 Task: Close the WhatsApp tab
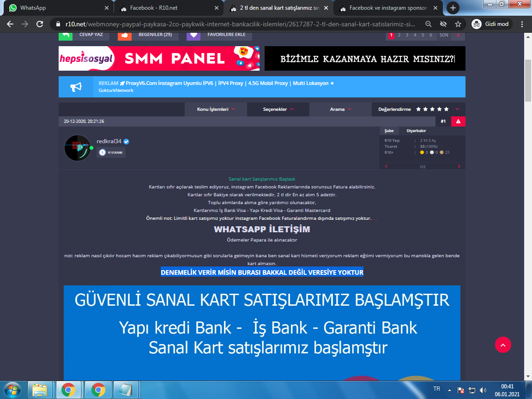(107, 8)
